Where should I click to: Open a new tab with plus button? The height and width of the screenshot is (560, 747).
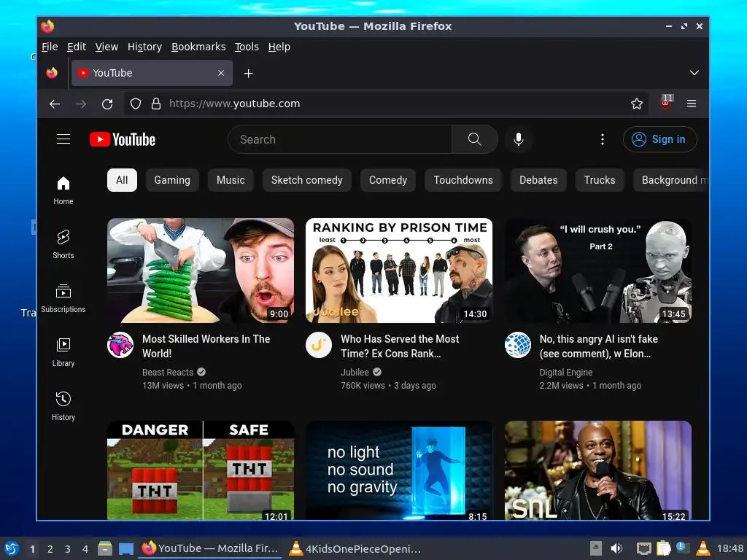point(248,74)
